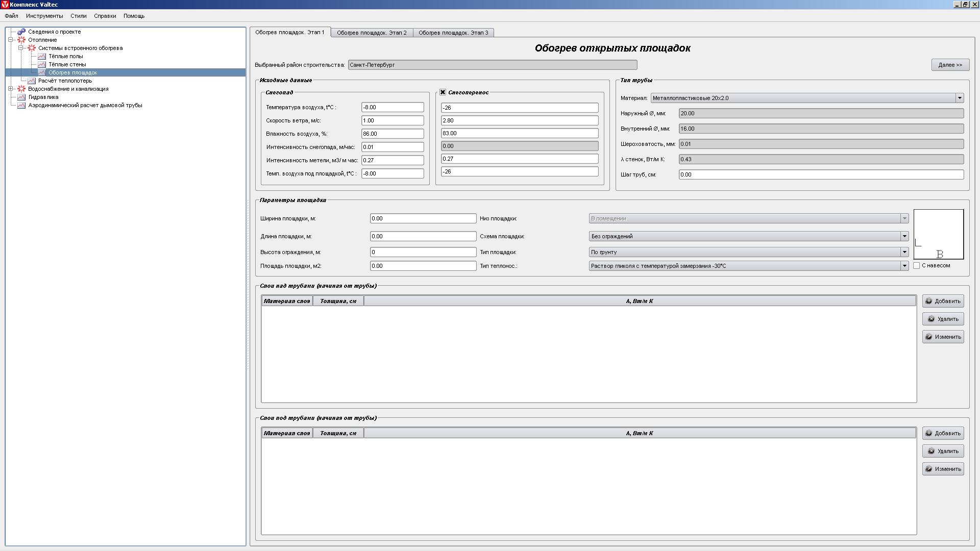
Task: Open the Схема площадки dropdown
Action: pos(904,236)
